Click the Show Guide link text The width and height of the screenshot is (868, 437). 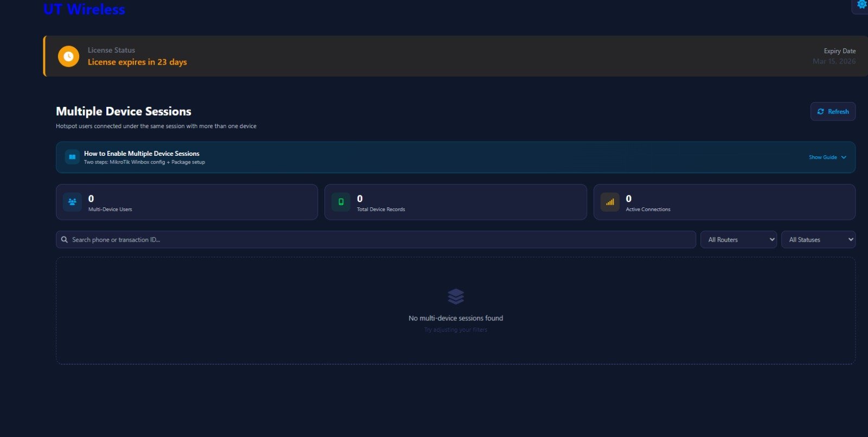(822, 157)
